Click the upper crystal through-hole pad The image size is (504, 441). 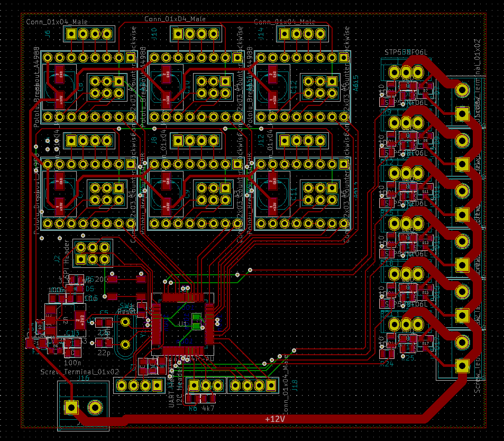pyautogui.click(x=125, y=322)
